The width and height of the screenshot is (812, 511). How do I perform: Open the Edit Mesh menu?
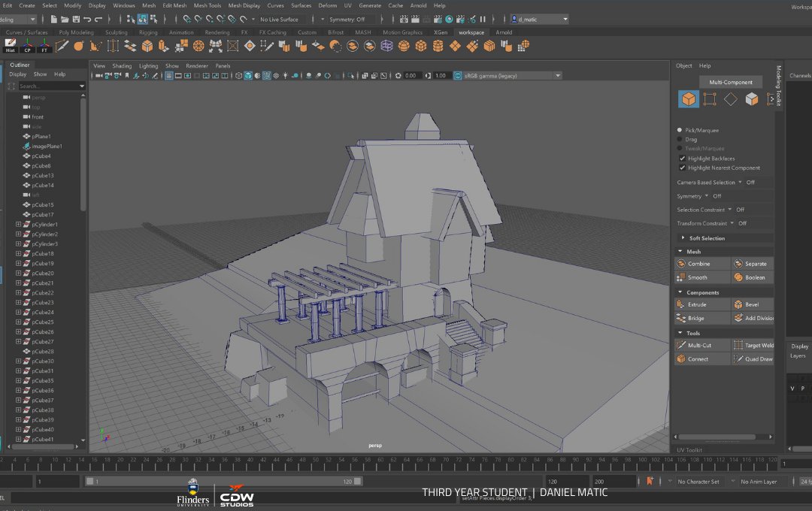coord(174,5)
